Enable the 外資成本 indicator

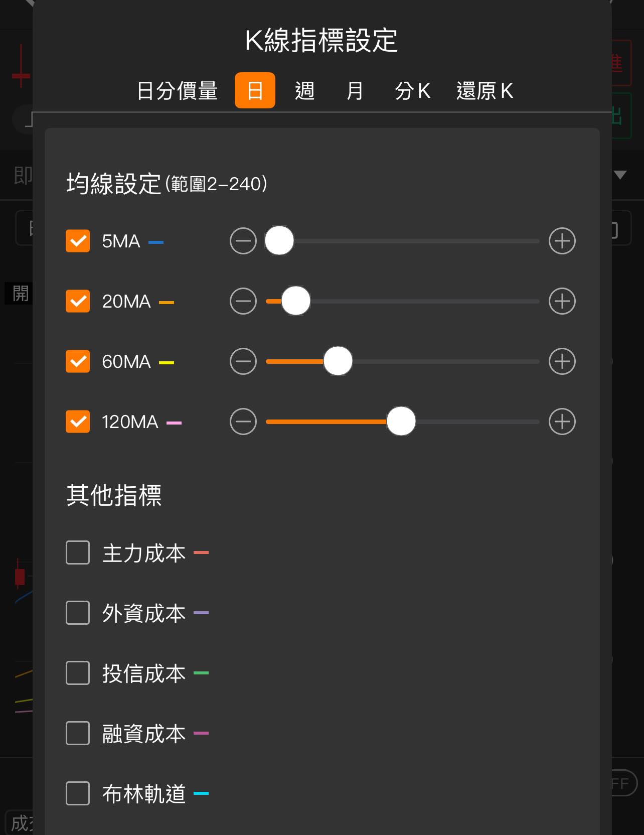coord(77,613)
